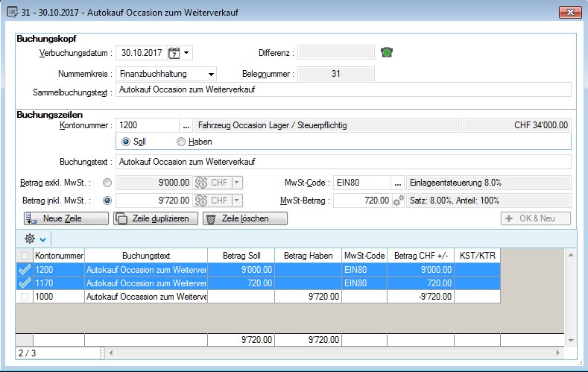588x372 pixels.
Task: Toggle the select-all checkbox in table header
Action: click(25, 256)
